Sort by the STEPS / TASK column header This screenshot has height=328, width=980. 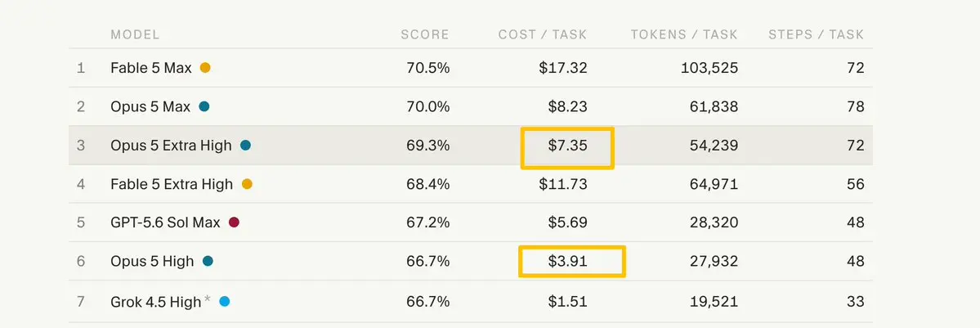click(x=817, y=34)
